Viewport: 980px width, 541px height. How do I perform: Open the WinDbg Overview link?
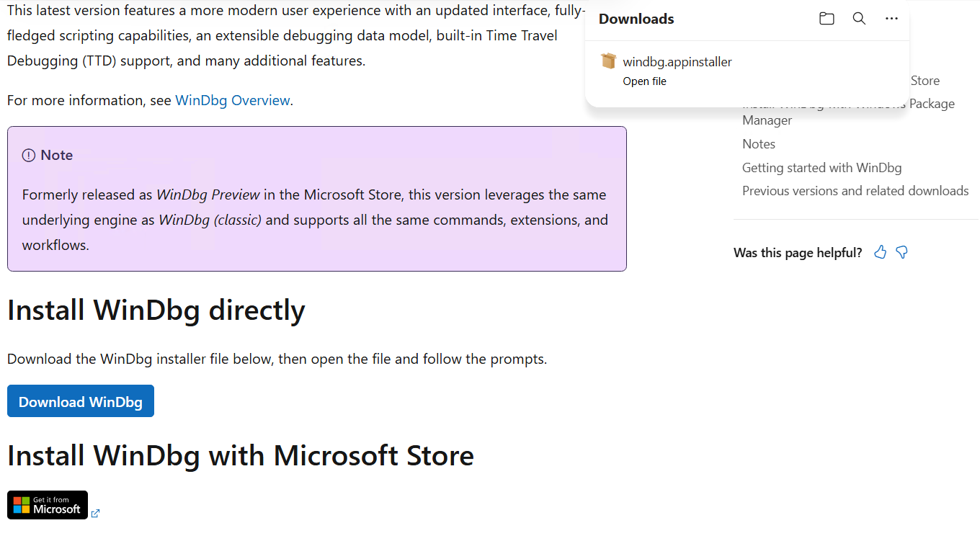click(232, 100)
